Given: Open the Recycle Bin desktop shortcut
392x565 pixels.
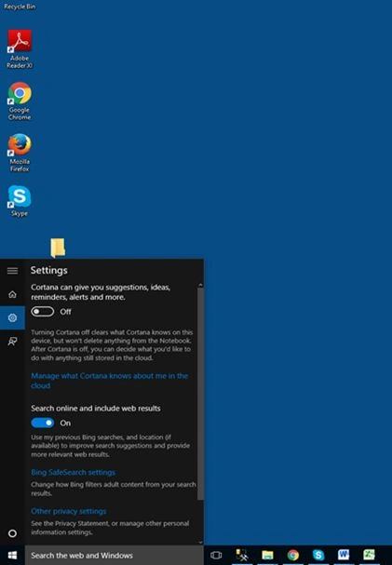Looking at the screenshot, I should [x=20, y=7].
